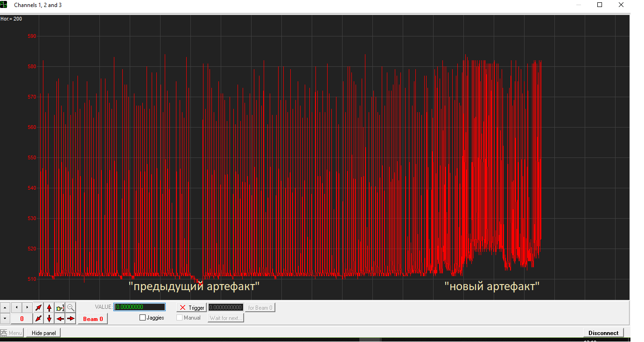Click the red up arrow icon
Image resolution: width=644 pixels, height=342 pixels.
coord(49,307)
